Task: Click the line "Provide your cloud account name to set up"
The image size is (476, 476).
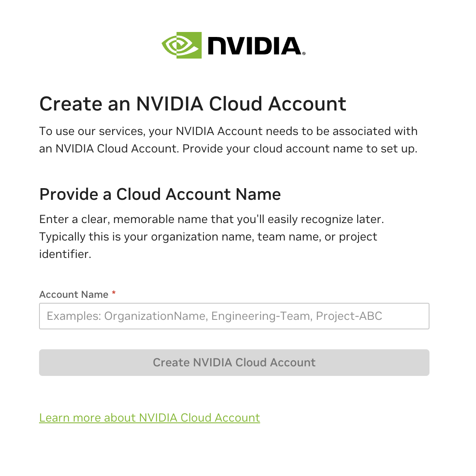Action: pyautogui.click(x=300, y=149)
